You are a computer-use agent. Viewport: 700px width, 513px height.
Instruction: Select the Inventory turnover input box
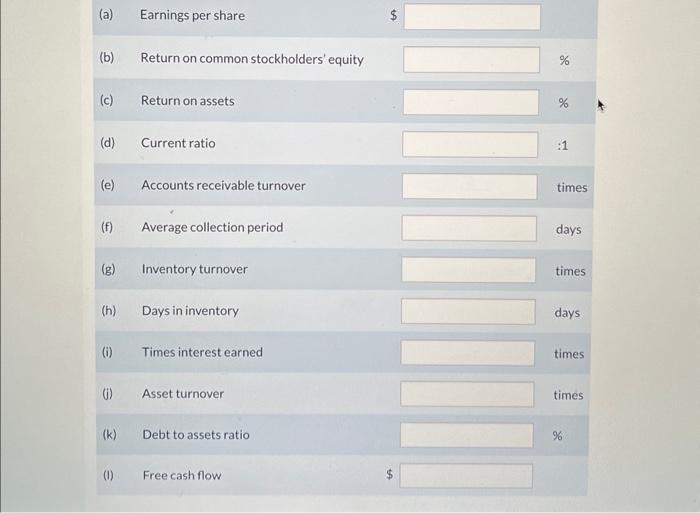point(469,270)
